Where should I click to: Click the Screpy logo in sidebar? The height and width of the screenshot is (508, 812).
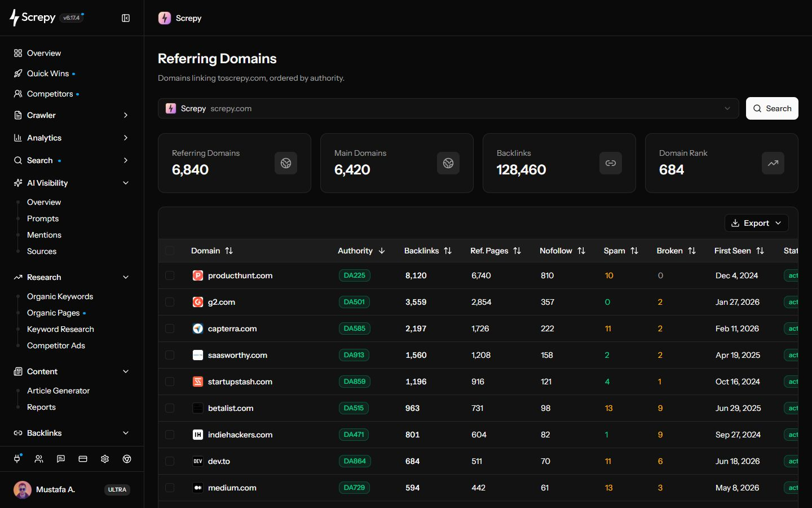[x=32, y=17]
